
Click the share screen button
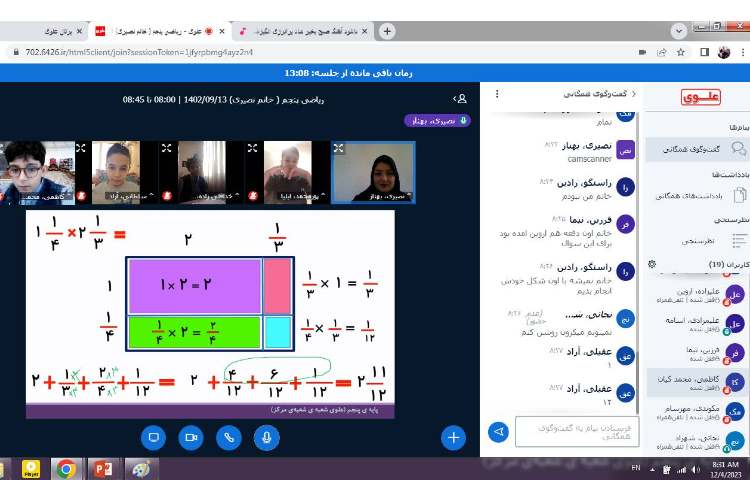point(154,437)
